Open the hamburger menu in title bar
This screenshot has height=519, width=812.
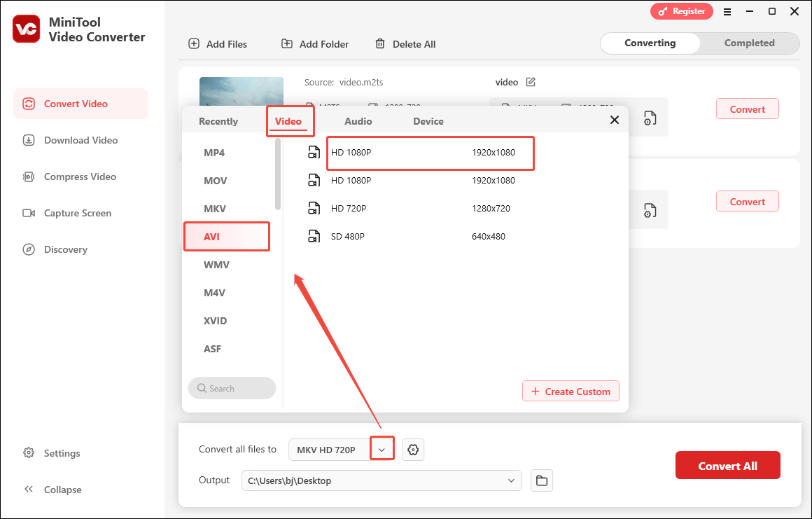(727, 11)
